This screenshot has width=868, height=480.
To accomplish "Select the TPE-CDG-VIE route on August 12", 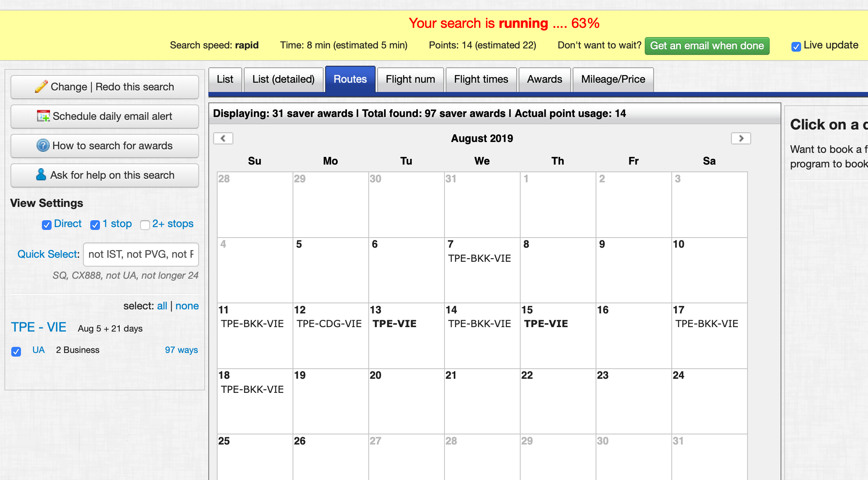I will (329, 323).
